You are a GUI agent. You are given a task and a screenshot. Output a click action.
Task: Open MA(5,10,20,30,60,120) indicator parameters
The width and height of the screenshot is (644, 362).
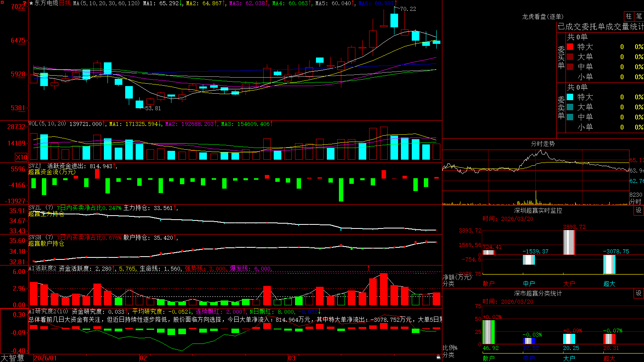(106, 3)
